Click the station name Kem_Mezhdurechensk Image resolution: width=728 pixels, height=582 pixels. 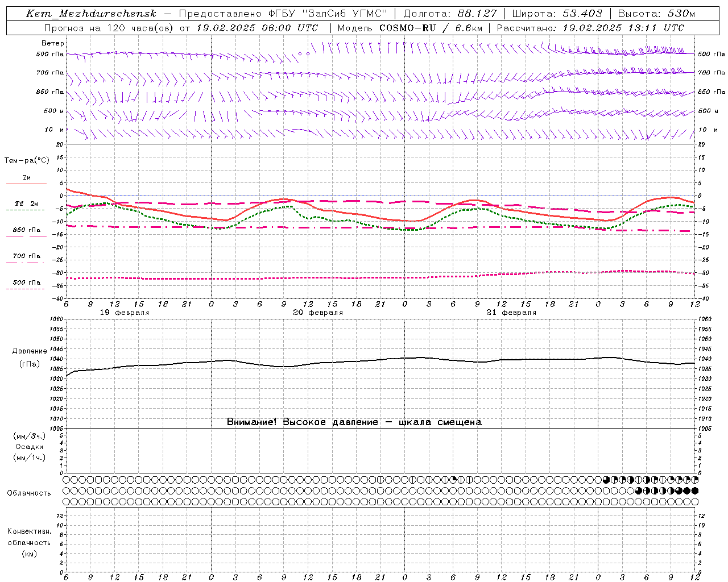[91, 14]
